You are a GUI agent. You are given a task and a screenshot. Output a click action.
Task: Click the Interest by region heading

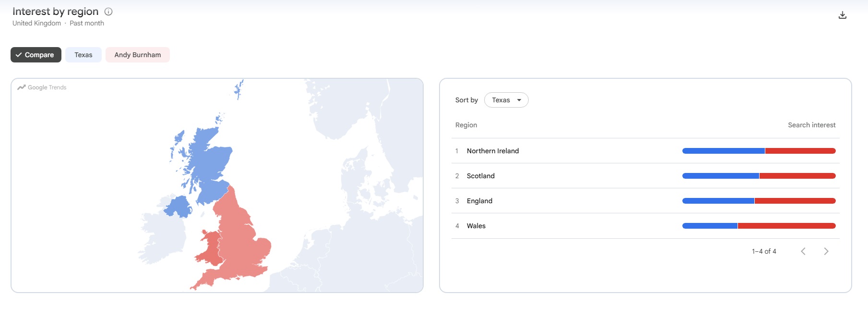[x=55, y=12]
